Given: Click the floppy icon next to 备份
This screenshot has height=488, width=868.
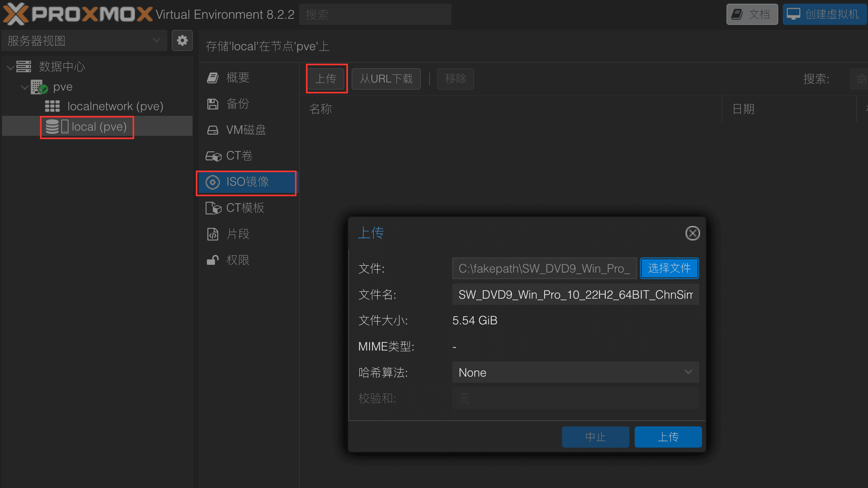Looking at the screenshot, I should 213,104.
